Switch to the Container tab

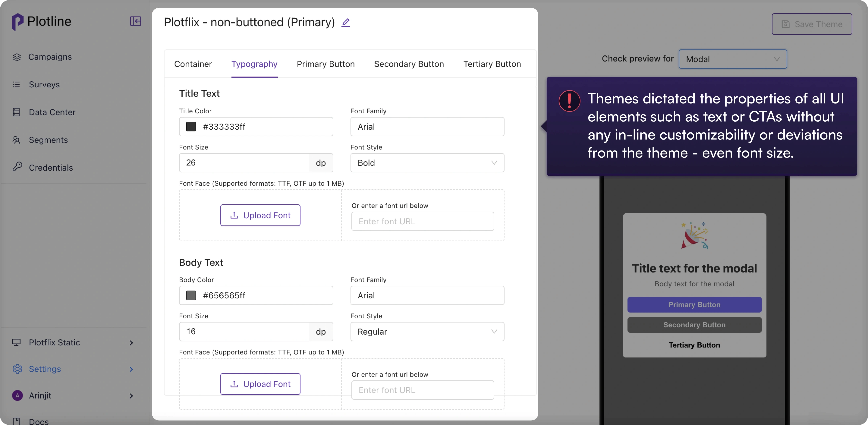193,64
